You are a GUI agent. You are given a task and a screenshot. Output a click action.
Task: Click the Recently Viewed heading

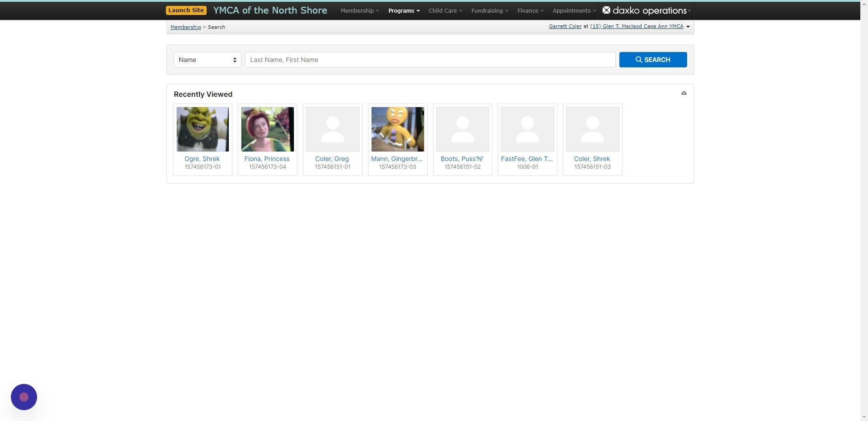pyautogui.click(x=203, y=94)
